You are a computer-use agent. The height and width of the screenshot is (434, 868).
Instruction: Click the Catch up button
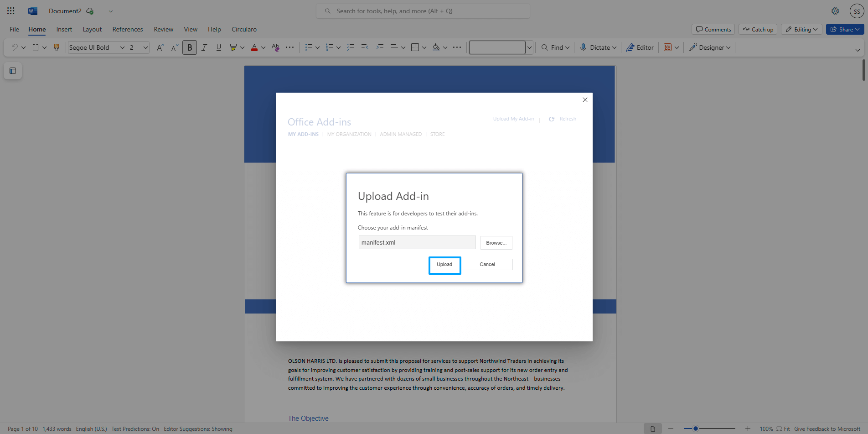(758, 29)
